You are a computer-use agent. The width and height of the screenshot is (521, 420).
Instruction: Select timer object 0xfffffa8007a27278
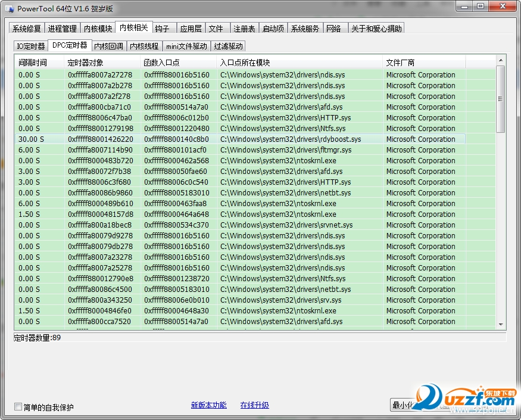click(100, 75)
